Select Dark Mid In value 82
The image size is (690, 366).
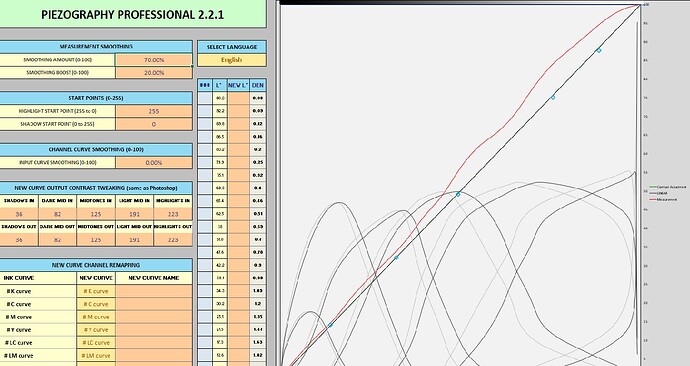(57, 214)
